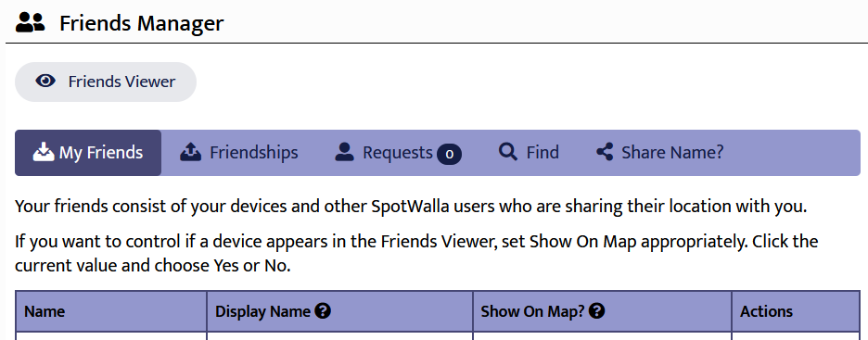
Task: Click the person icon next to Requests
Action: coord(344,152)
